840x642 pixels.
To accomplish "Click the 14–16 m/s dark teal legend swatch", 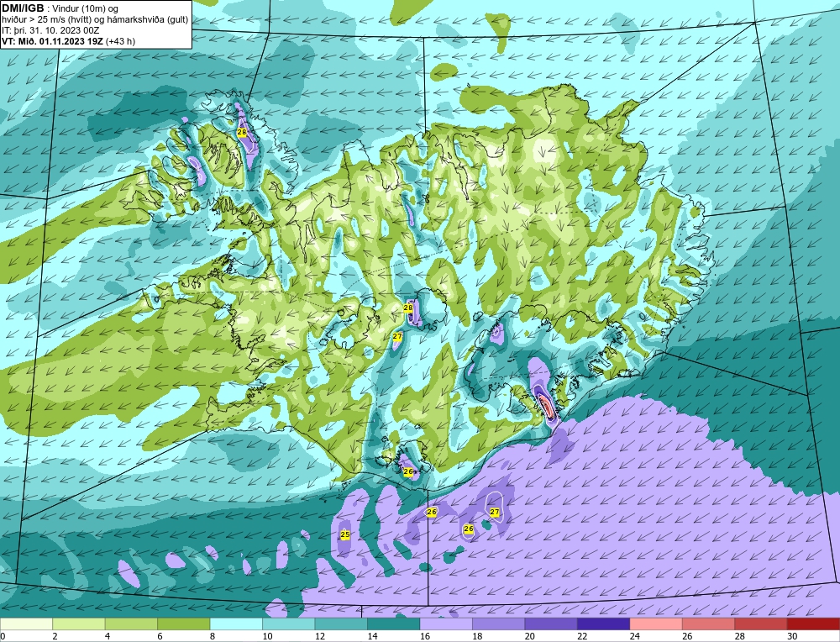I will 394,624.
